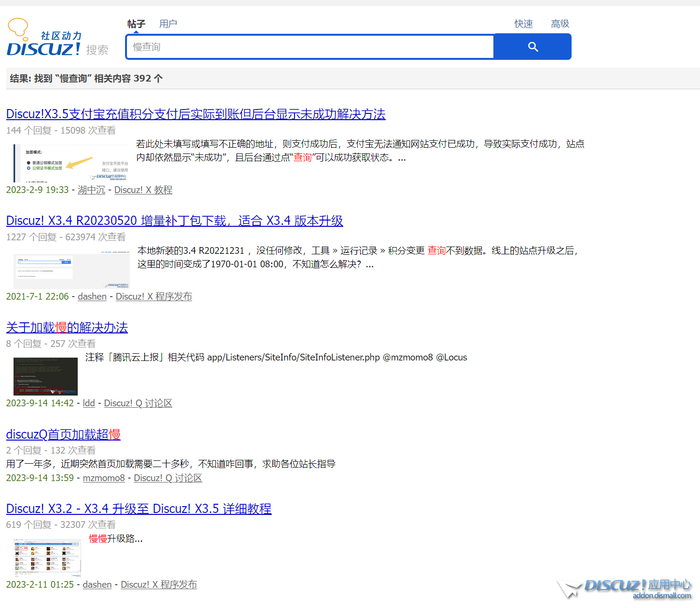Focus the search box containing 慢查询

(x=310, y=47)
